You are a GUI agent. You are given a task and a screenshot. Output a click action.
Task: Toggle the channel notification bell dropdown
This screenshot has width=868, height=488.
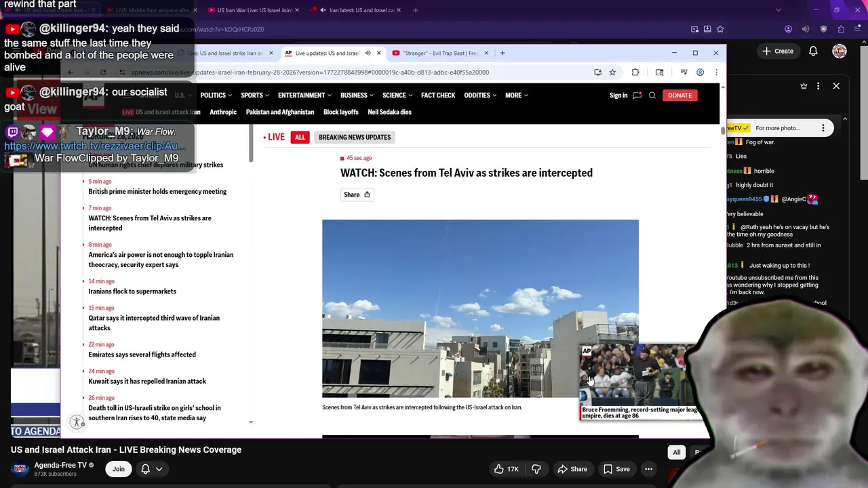pyautogui.click(x=151, y=469)
